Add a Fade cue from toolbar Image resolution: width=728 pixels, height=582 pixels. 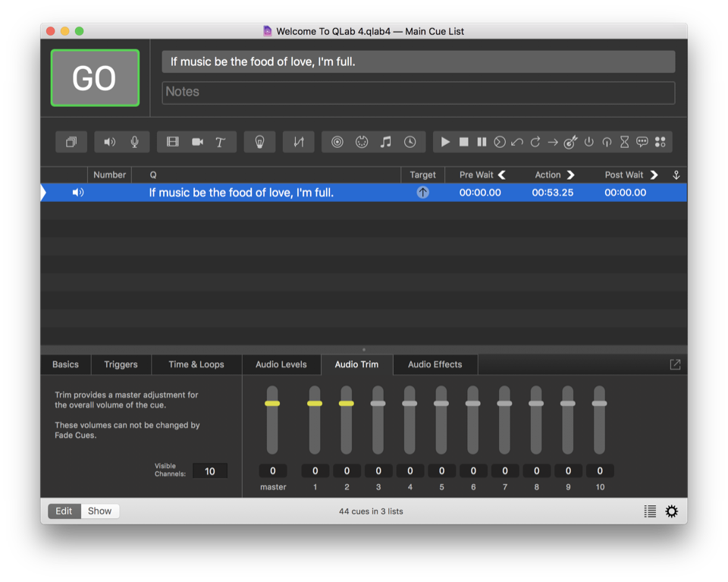pos(299,142)
